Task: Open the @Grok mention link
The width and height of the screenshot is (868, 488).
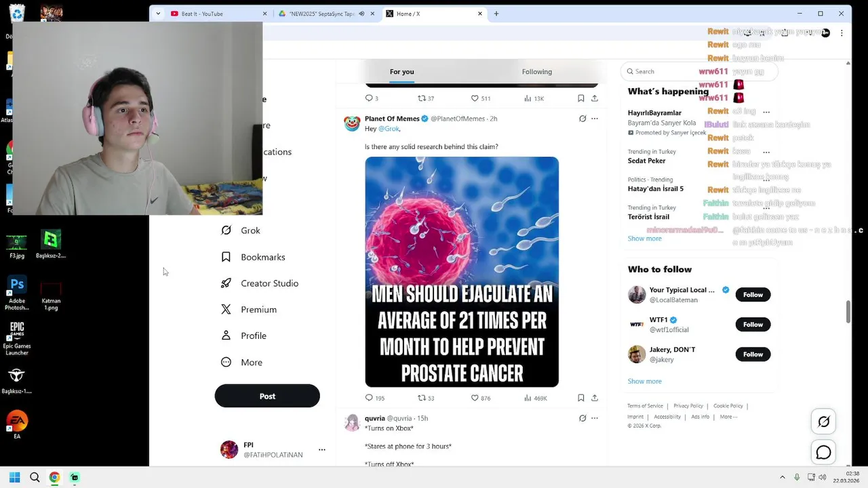Action: [389, 129]
